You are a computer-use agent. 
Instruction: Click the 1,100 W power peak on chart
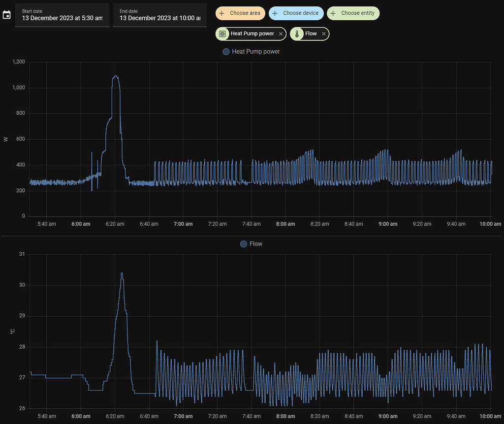point(116,76)
